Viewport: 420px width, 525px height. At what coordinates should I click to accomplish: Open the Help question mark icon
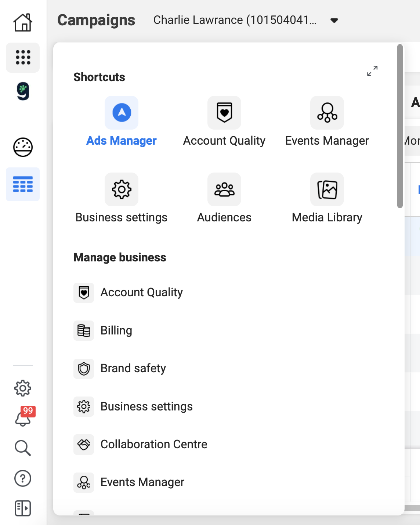point(22,478)
